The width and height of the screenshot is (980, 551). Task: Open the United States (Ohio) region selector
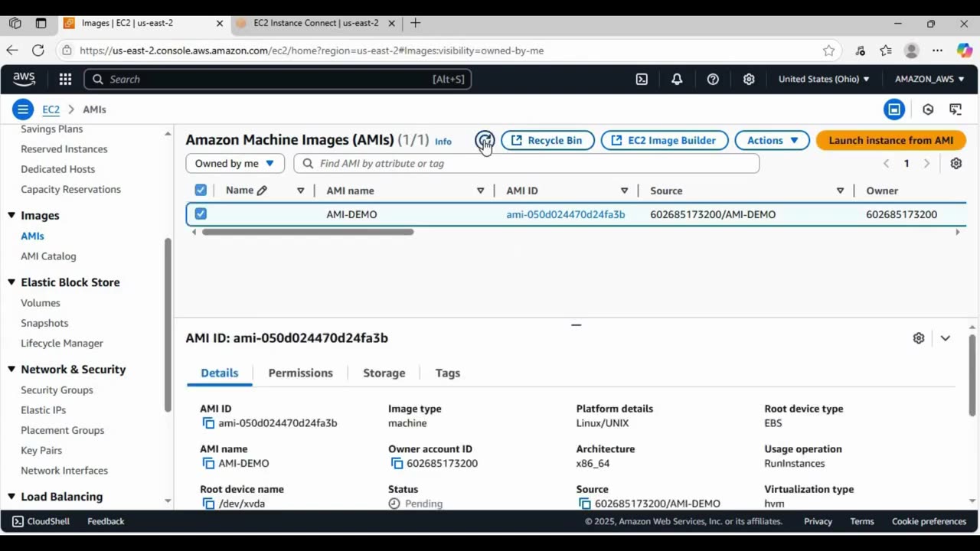coord(824,79)
